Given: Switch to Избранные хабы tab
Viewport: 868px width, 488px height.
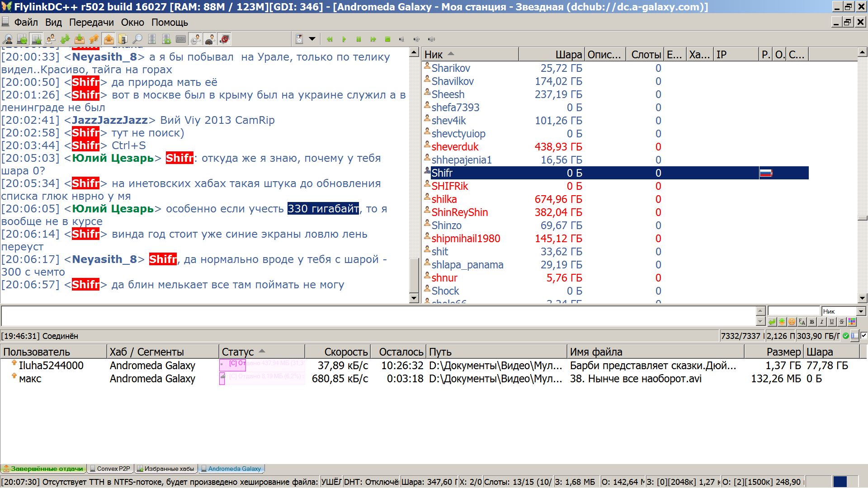Looking at the screenshot, I should pyautogui.click(x=166, y=469).
